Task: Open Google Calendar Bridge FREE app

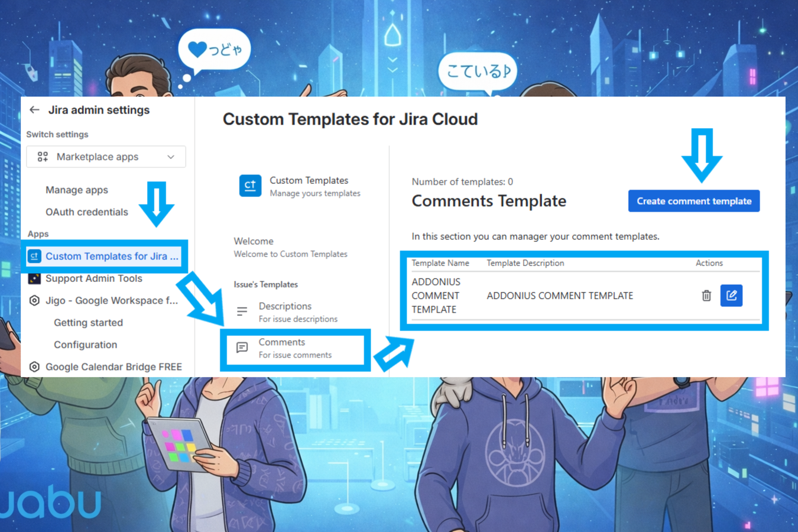Action: click(x=113, y=367)
